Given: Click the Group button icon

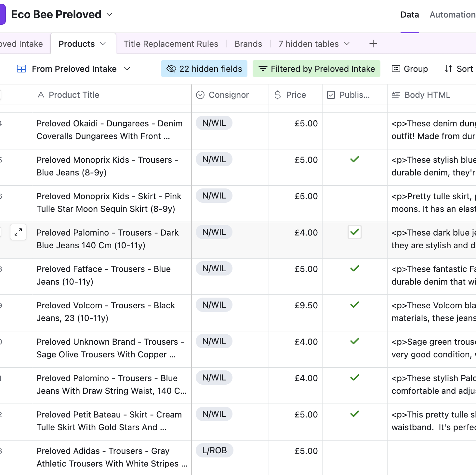Looking at the screenshot, I should 396,69.
